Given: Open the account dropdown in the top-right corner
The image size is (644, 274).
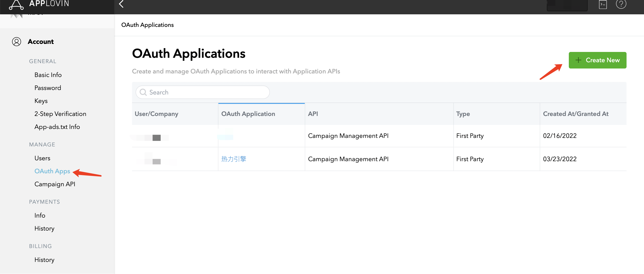Looking at the screenshot, I should 567,4.
